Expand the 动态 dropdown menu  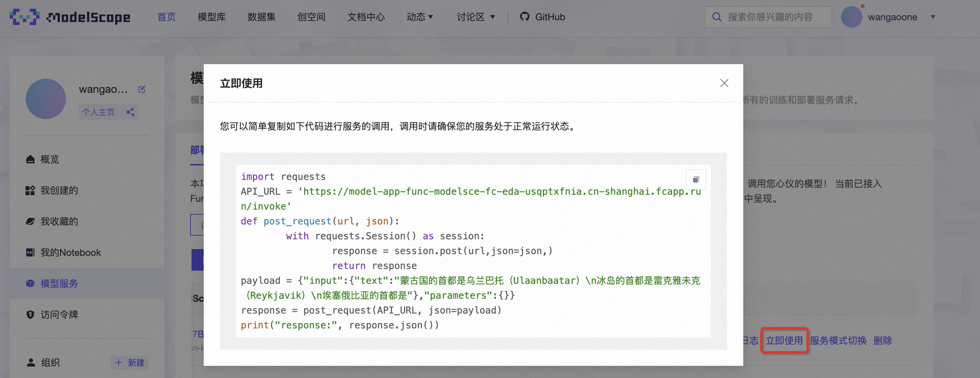pos(420,17)
